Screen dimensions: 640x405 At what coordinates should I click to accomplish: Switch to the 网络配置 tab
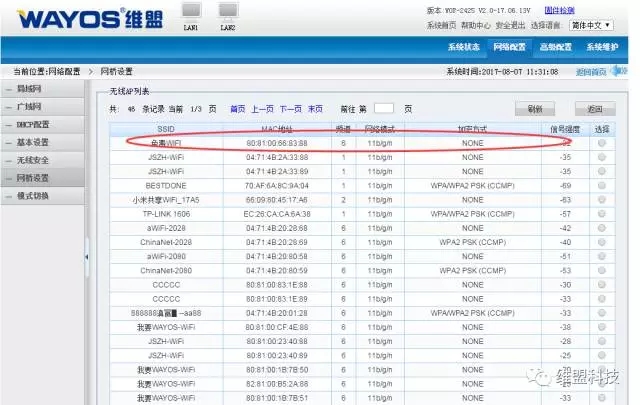pyautogui.click(x=509, y=47)
